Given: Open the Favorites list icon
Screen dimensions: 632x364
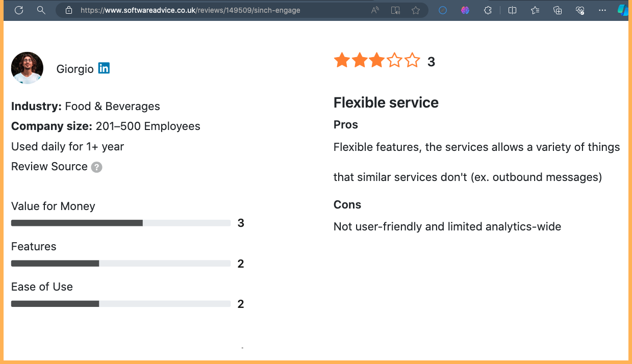Looking at the screenshot, I should point(535,10).
